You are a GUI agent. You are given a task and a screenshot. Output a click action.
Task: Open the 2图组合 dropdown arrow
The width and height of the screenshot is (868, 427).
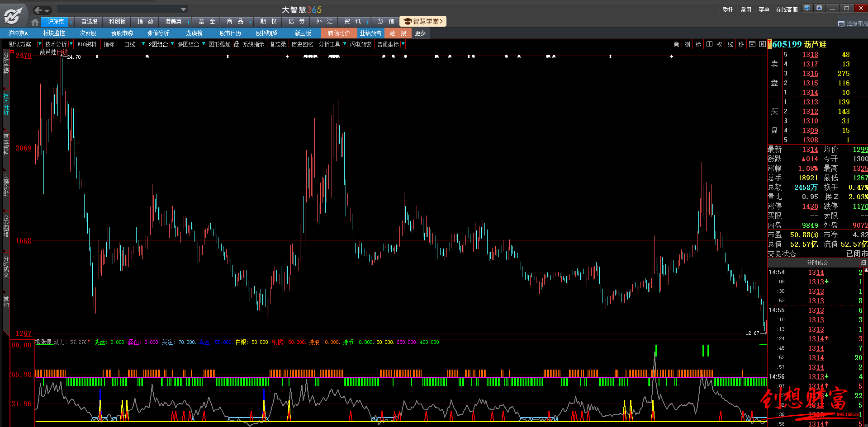pos(172,44)
